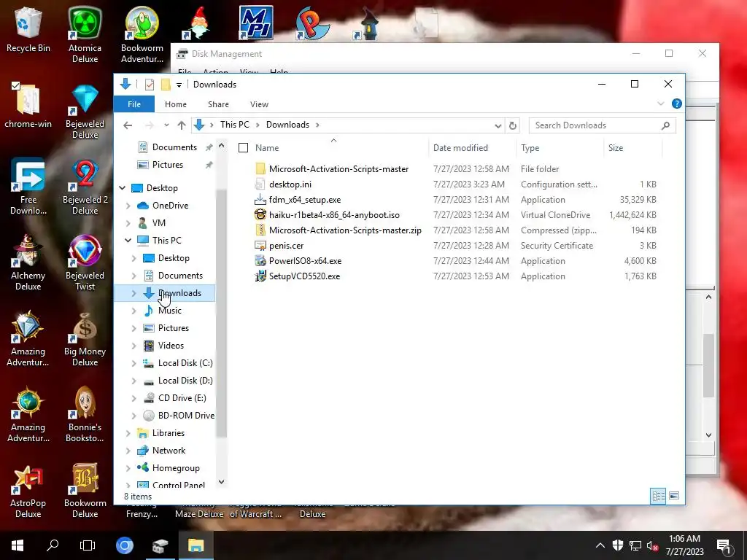Expand Local Disk (C:) tree node
Viewport: 747px width, 560px height.
134,363
